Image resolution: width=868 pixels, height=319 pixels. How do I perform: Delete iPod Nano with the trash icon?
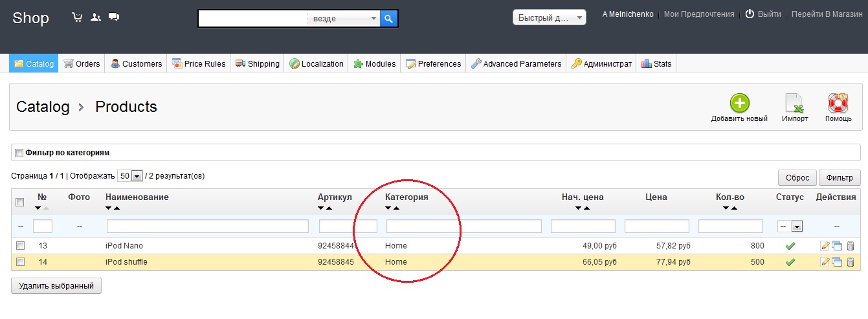(x=851, y=246)
